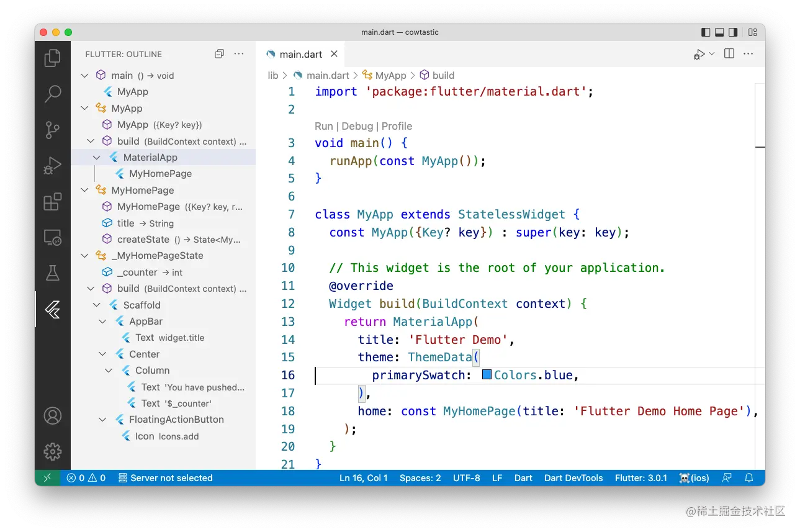Open feedback icon in status bar
Image resolution: width=800 pixels, height=532 pixels.
pos(727,478)
